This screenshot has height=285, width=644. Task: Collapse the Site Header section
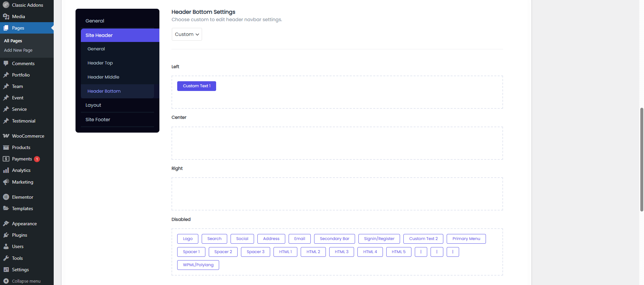click(x=120, y=35)
